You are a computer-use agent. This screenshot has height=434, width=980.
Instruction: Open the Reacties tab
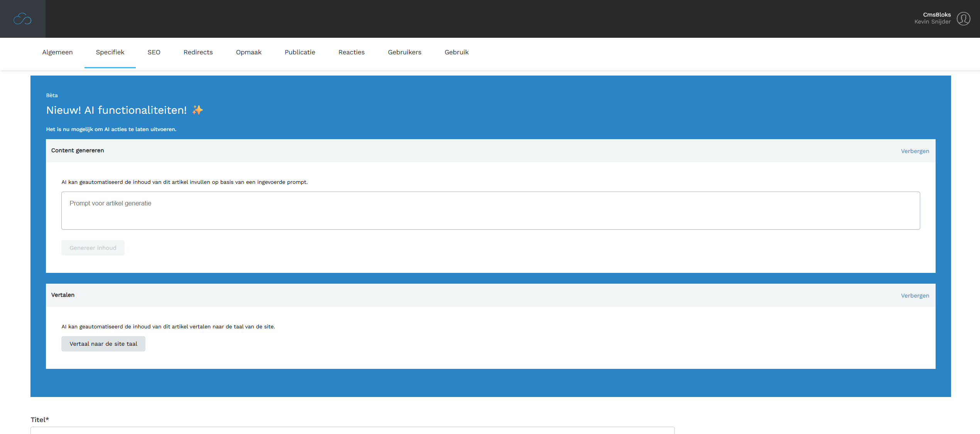(351, 52)
